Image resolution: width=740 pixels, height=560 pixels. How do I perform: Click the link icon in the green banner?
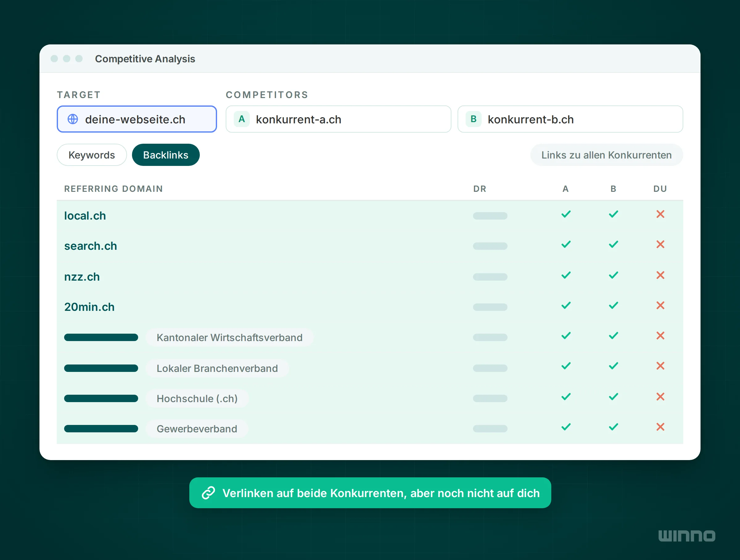208,493
